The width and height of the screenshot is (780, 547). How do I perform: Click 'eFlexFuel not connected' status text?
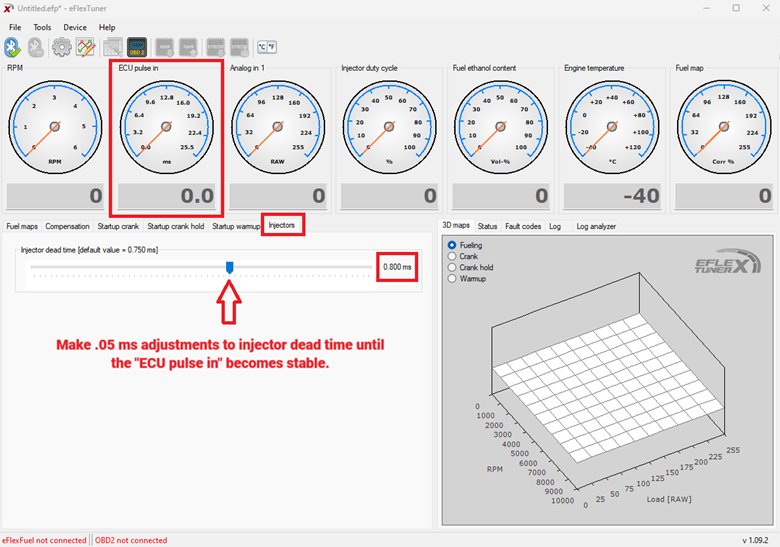[x=44, y=540]
